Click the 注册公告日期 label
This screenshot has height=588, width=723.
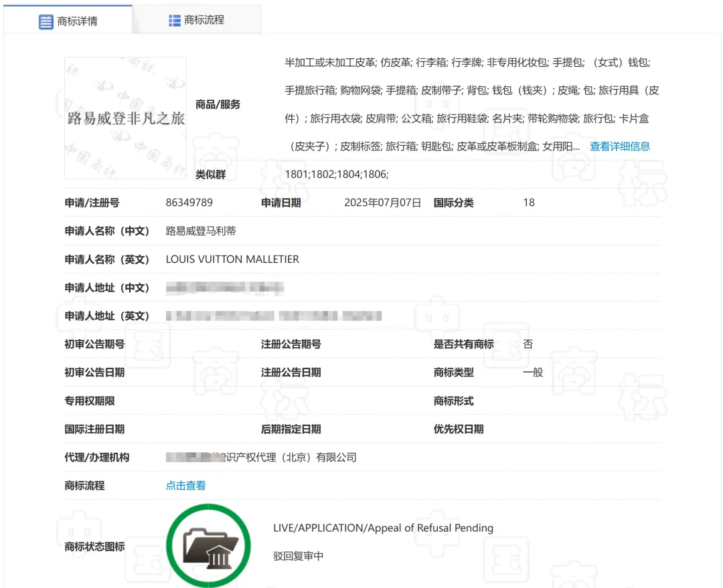(x=291, y=373)
